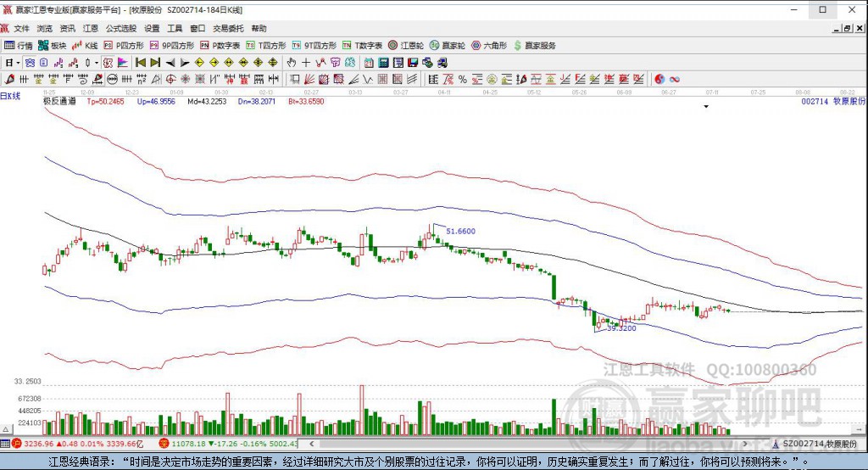Click the Tp=50.2465 value

(x=105, y=102)
